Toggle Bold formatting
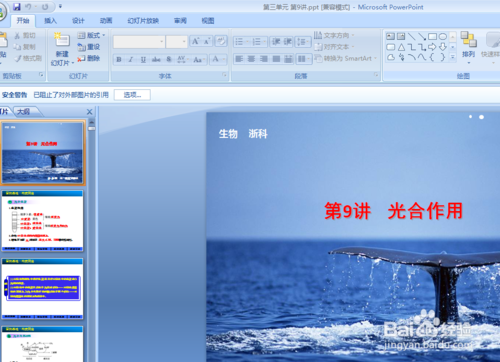 [119, 59]
